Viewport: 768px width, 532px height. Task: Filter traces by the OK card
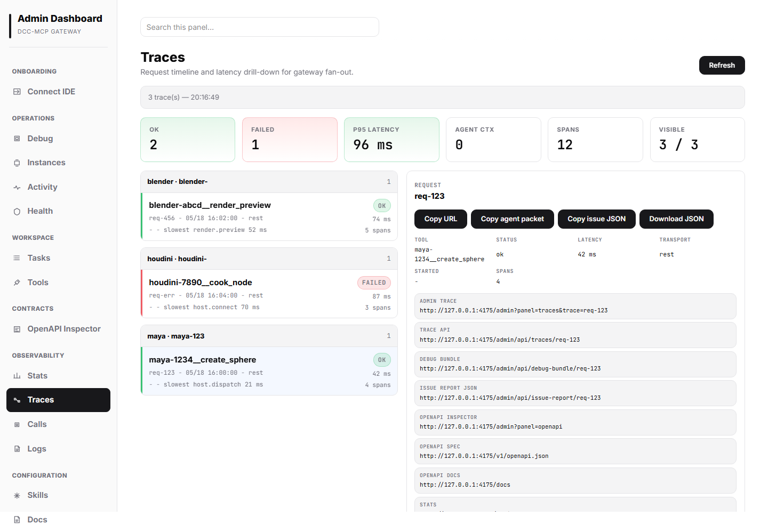coord(188,140)
